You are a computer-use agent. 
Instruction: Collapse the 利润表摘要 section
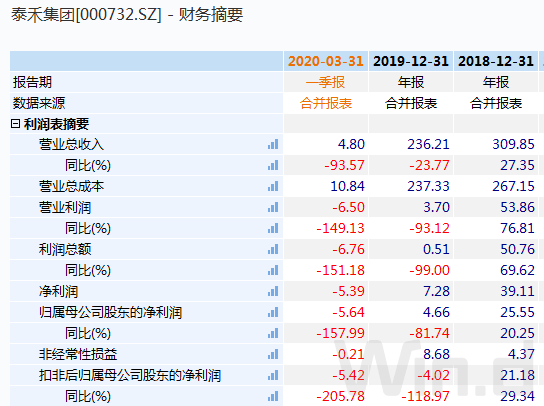click(15, 124)
